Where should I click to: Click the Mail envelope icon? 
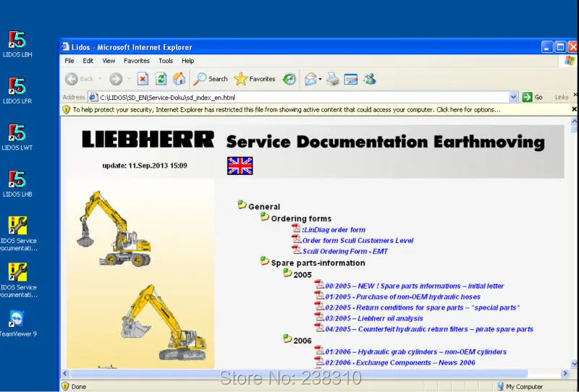[310, 79]
